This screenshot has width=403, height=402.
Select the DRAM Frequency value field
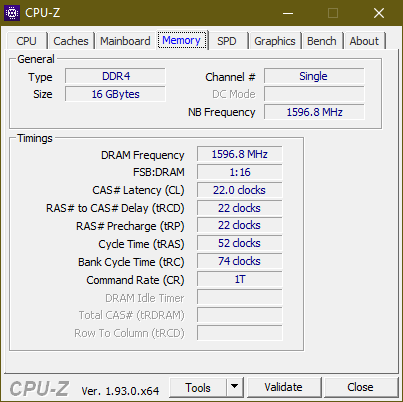(239, 154)
